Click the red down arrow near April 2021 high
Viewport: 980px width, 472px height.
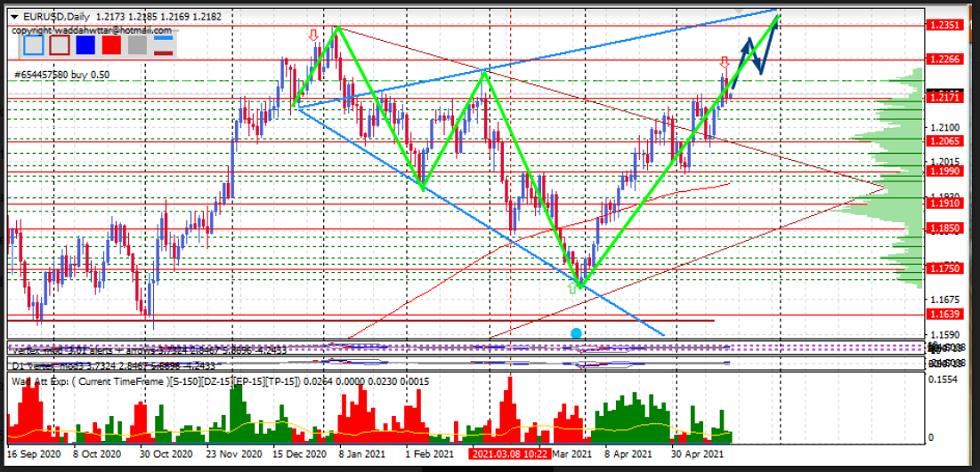coord(724,63)
